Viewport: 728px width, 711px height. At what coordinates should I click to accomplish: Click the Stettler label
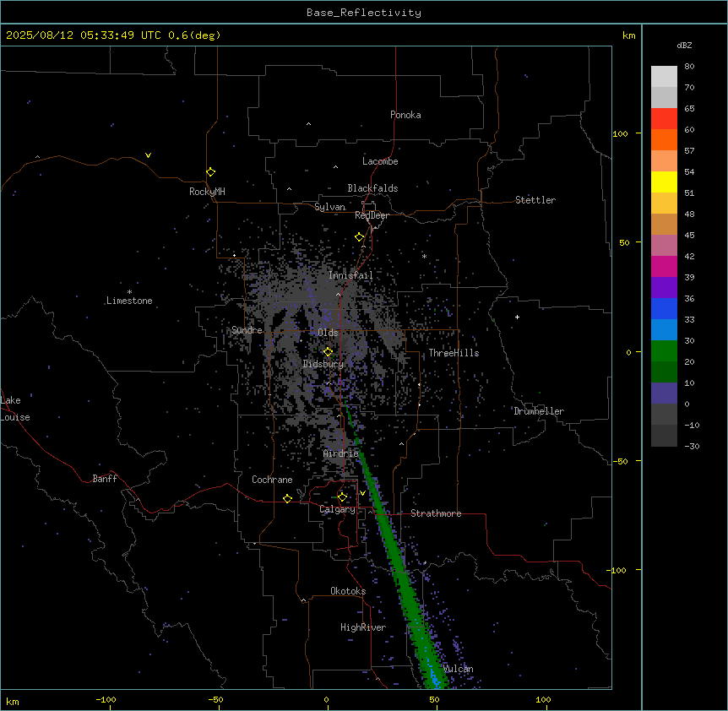pyautogui.click(x=535, y=200)
